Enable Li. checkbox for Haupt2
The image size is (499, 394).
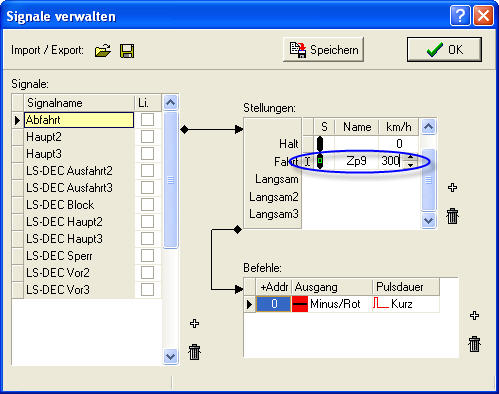[x=147, y=136]
